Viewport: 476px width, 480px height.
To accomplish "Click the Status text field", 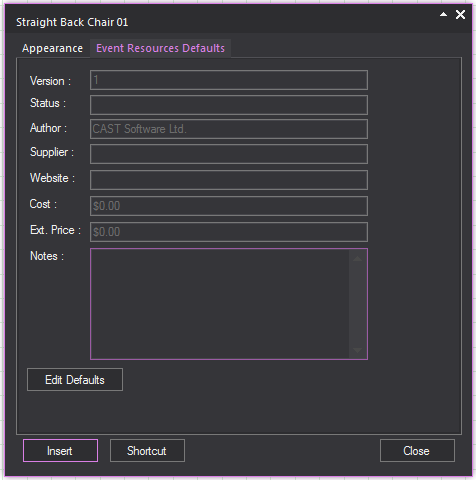I will coord(229,105).
